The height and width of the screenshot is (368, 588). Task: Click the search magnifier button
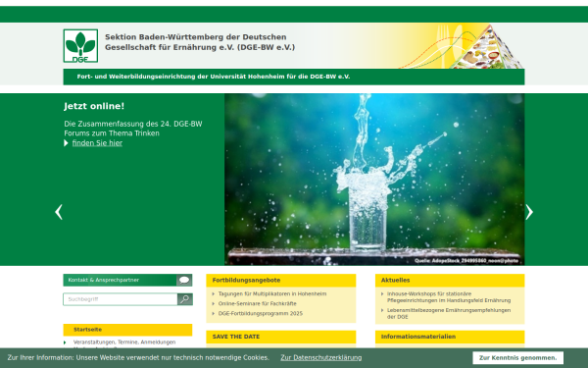click(185, 299)
